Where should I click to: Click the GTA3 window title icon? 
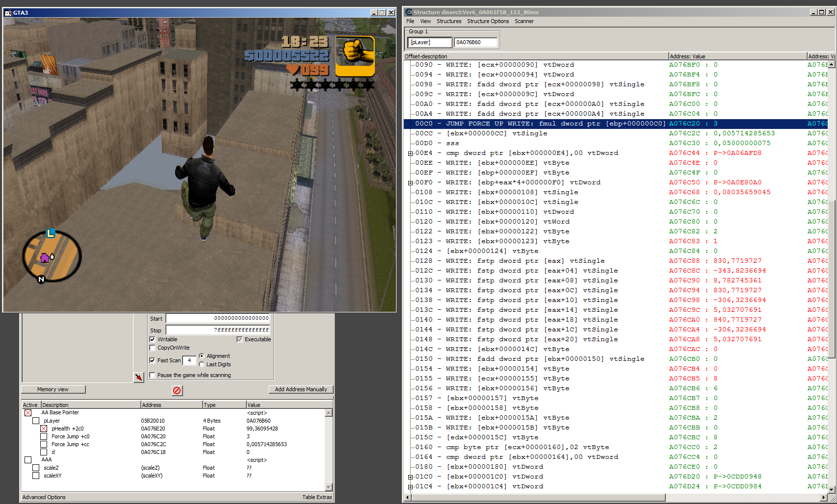(8, 13)
